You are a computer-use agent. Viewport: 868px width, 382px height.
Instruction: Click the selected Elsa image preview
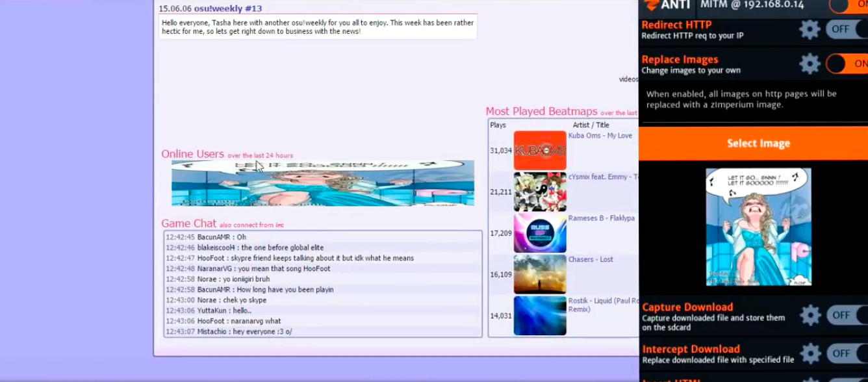click(758, 227)
